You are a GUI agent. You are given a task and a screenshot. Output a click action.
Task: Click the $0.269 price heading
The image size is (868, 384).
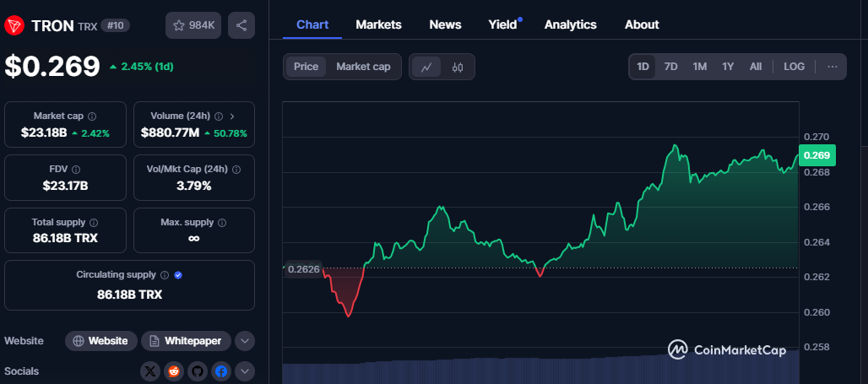click(x=52, y=67)
